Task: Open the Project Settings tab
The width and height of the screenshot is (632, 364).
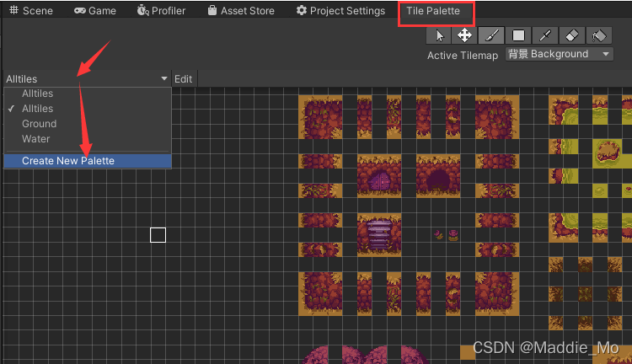Action: click(340, 10)
